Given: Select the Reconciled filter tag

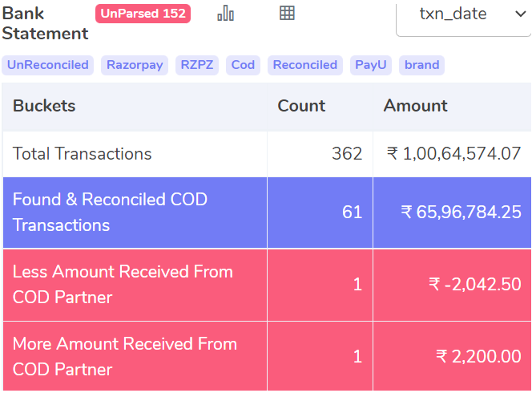Looking at the screenshot, I should click(305, 65).
